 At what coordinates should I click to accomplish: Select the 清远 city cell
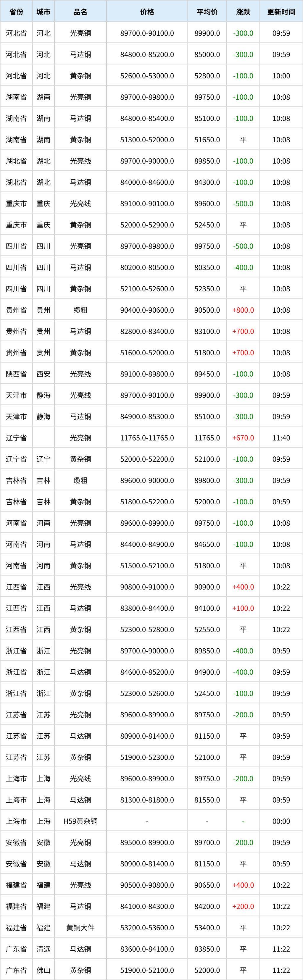pos(43,949)
